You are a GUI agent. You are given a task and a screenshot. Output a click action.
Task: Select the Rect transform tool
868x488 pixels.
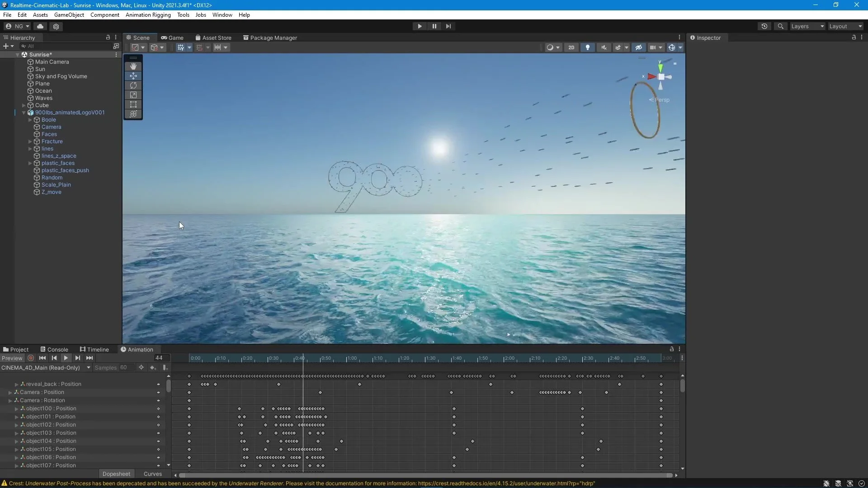[x=133, y=104]
